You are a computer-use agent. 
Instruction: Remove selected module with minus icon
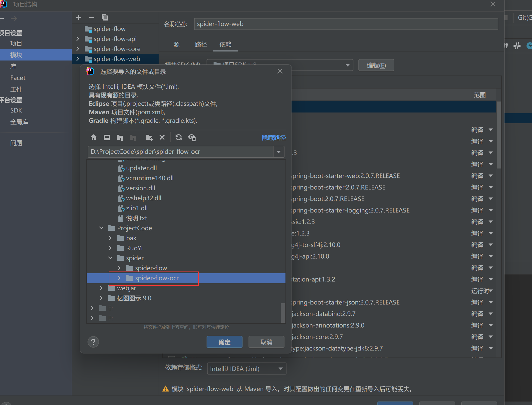coord(91,17)
